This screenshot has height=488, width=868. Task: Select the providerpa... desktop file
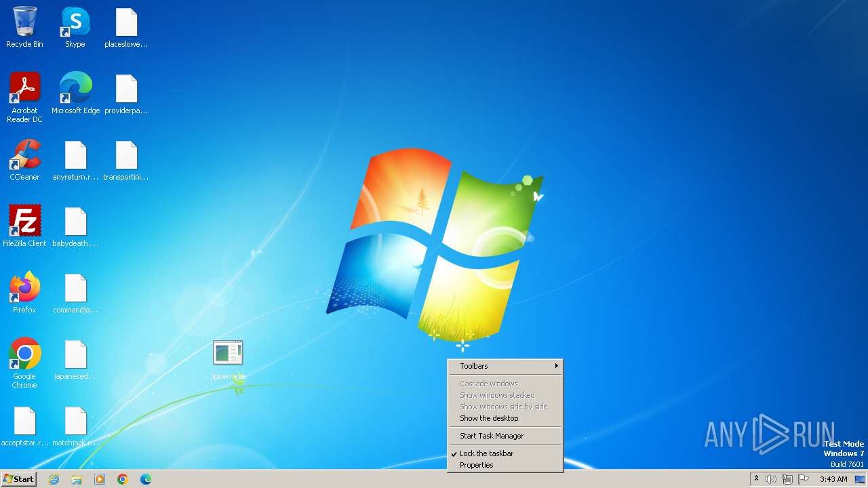126,94
